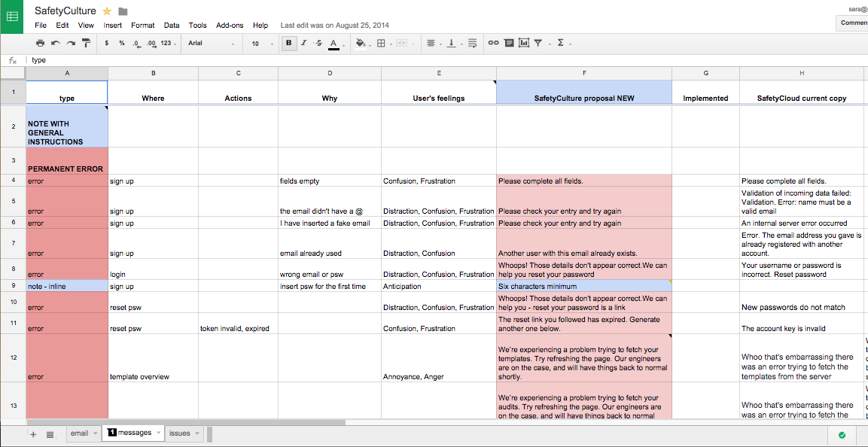Screen dimensions: 868x447
Task: Open the Edit menu
Action: click(62, 26)
